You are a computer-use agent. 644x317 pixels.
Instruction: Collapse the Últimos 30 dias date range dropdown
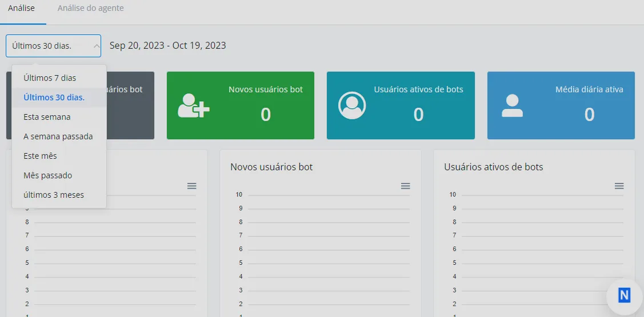pyautogui.click(x=53, y=46)
